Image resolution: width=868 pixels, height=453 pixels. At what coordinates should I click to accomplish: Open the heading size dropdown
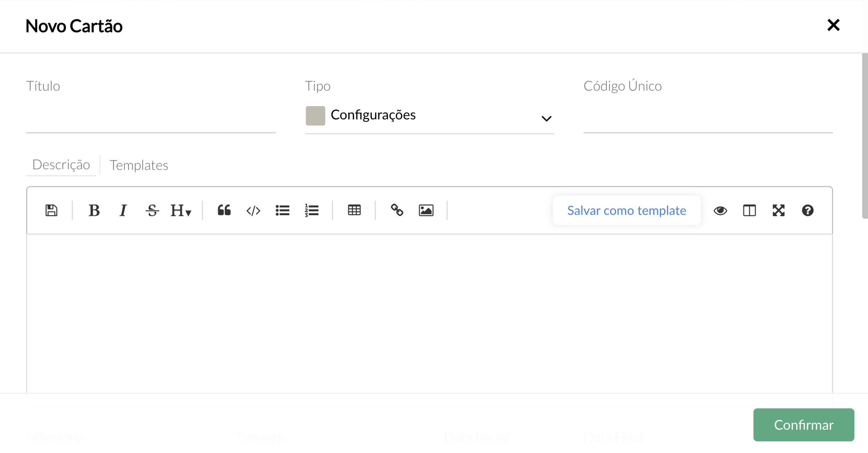tap(181, 210)
